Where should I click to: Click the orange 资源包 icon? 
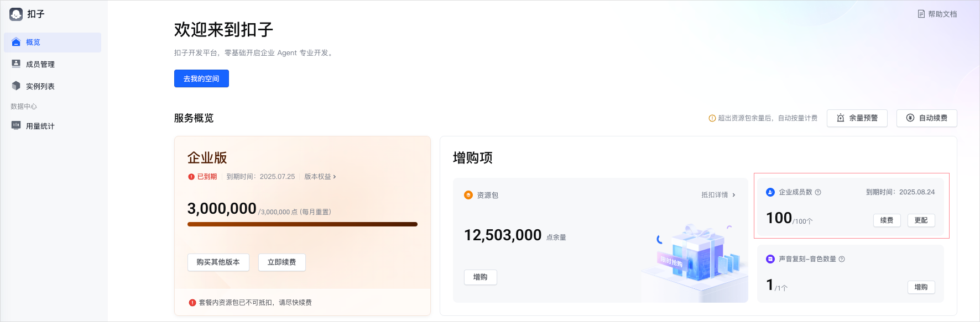[468, 195]
